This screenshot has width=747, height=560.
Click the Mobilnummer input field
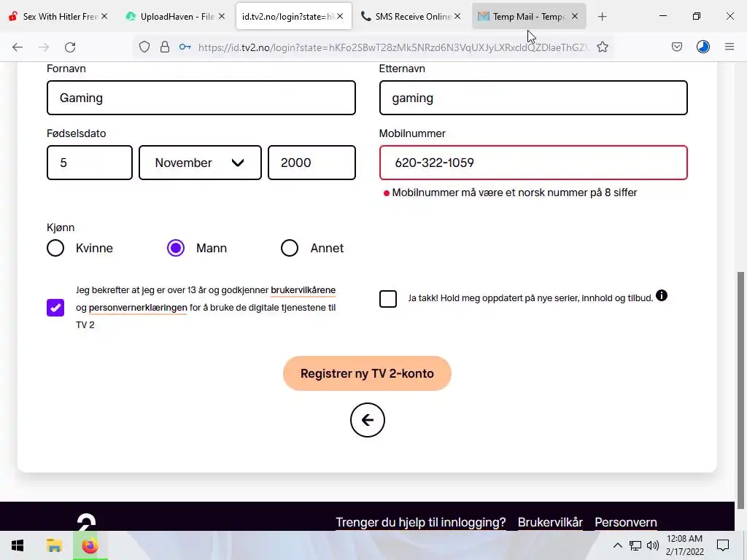(x=533, y=163)
